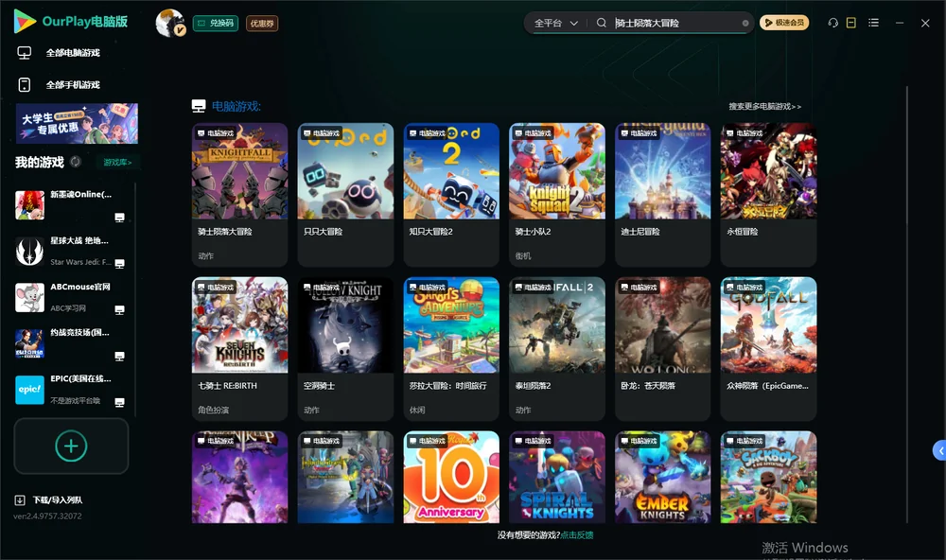
Task: Select the 卧龙:苍天陨落 game cover
Action: coord(663,325)
